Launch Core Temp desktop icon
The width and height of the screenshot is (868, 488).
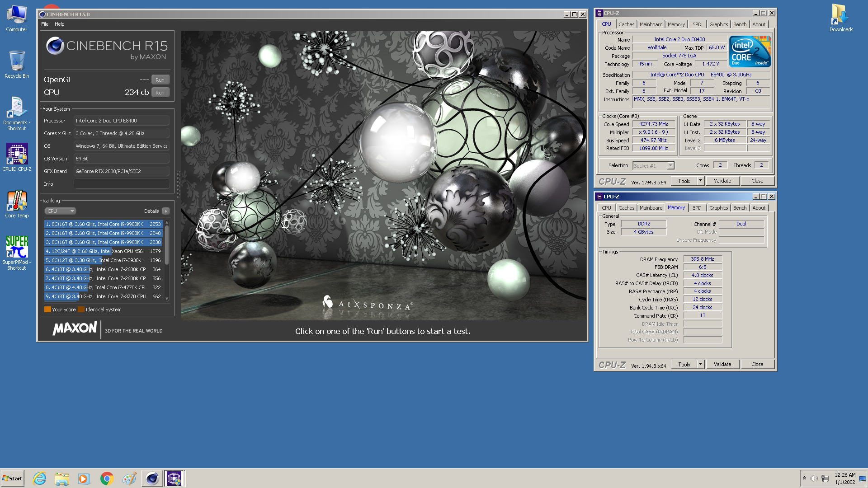point(17,204)
